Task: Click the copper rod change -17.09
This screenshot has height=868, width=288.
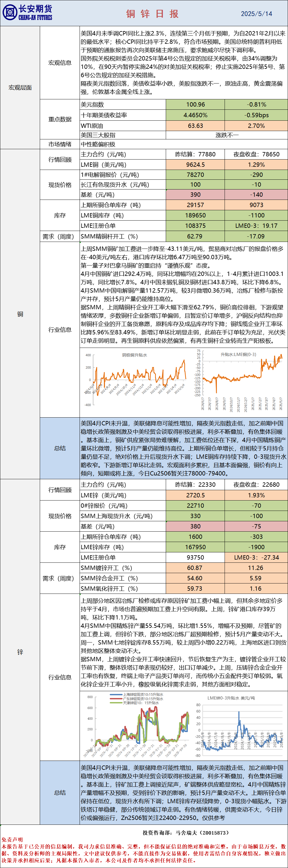Action: (x=256, y=236)
